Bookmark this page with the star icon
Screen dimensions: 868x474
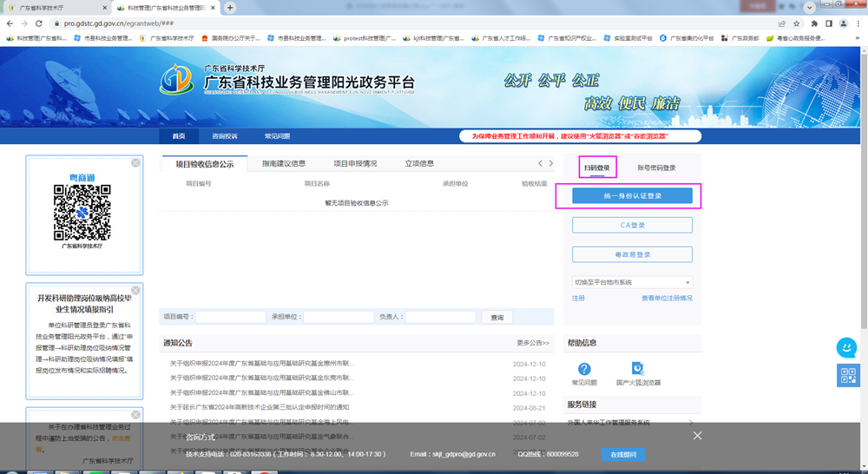(797, 23)
